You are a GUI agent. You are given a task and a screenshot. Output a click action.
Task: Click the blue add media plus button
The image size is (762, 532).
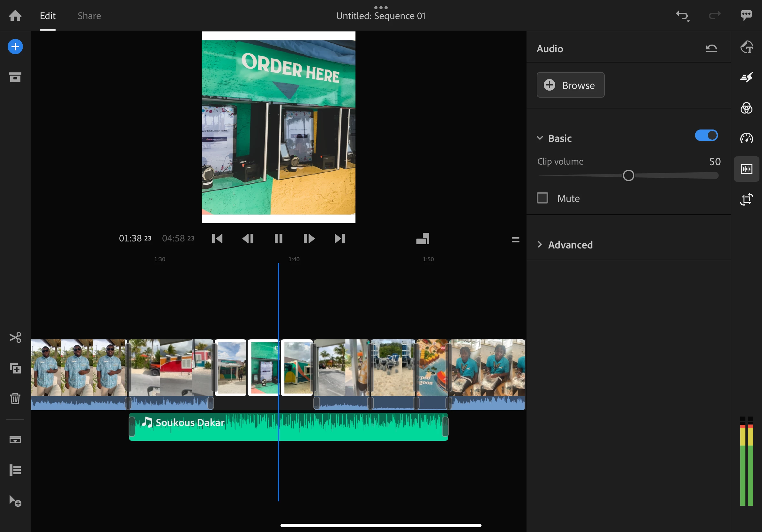click(x=15, y=47)
